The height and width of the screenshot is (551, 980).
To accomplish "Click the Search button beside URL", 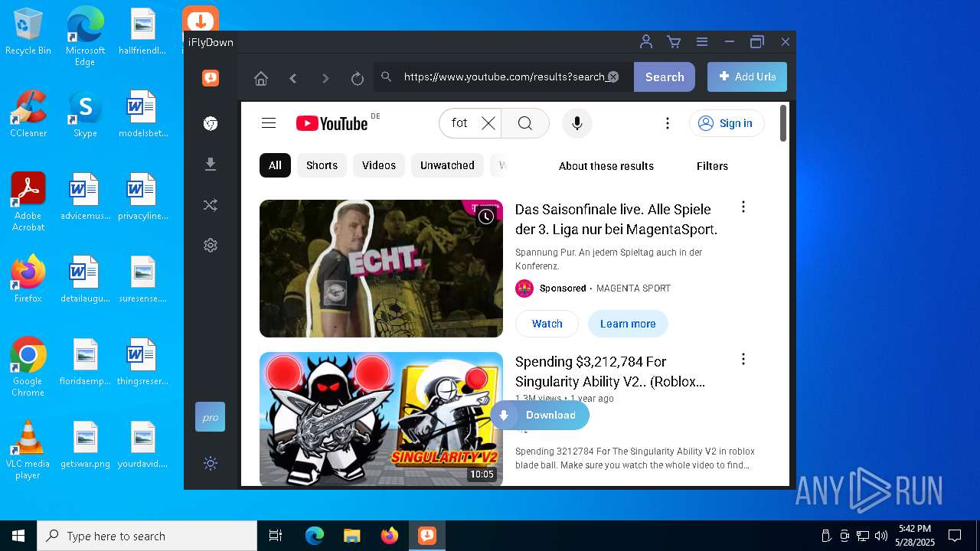I will pos(665,77).
